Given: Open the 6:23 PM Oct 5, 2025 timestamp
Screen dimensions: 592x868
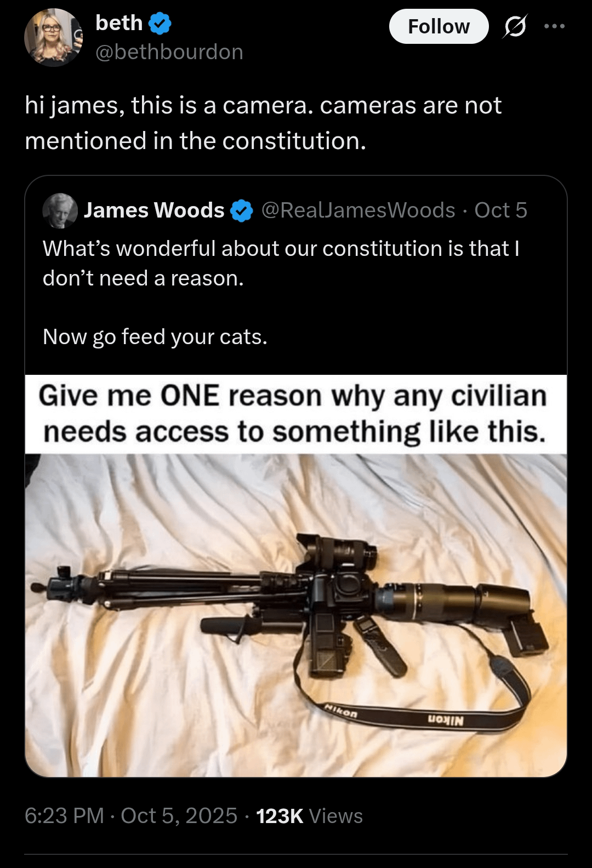Looking at the screenshot, I should click(130, 815).
